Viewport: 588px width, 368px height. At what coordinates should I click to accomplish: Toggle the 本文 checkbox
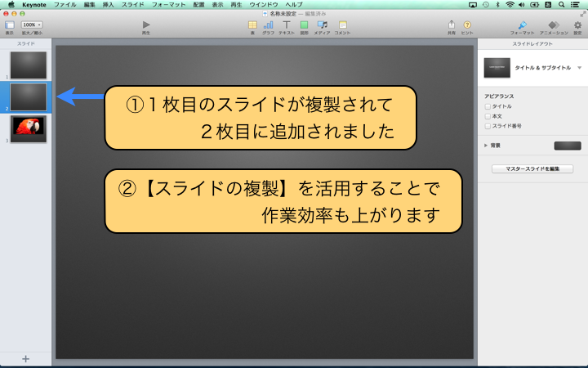click(488, 116)
